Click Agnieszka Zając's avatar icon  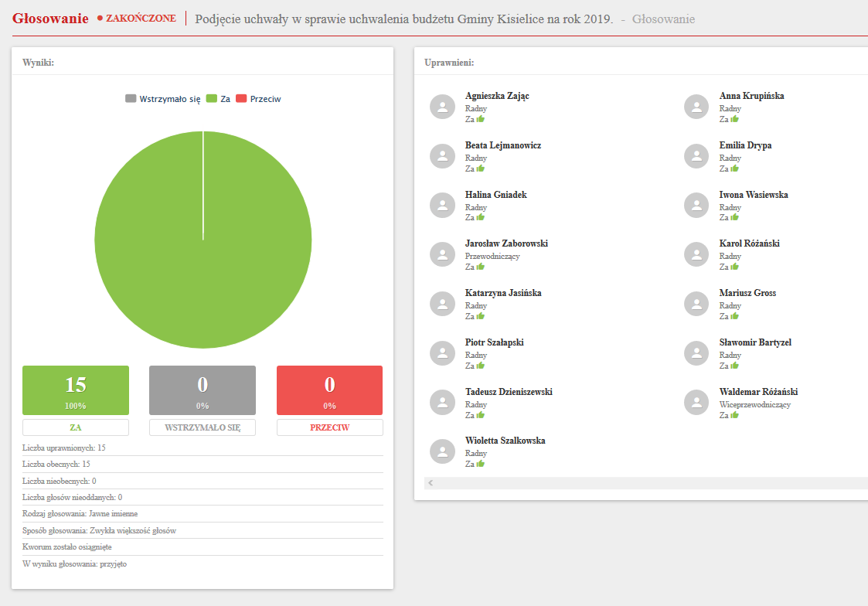pos(442,107)
